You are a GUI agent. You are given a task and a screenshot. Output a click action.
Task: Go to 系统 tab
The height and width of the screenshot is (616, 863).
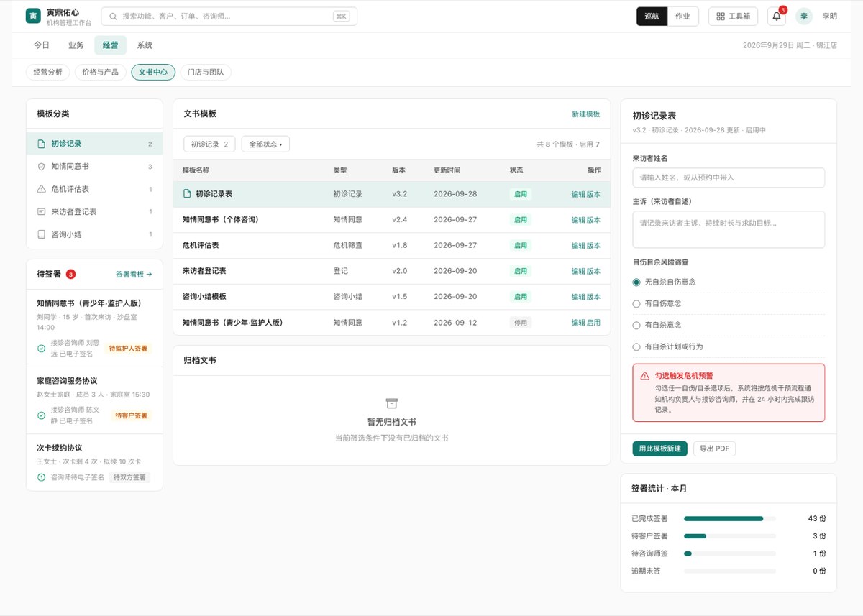point(145,45)
